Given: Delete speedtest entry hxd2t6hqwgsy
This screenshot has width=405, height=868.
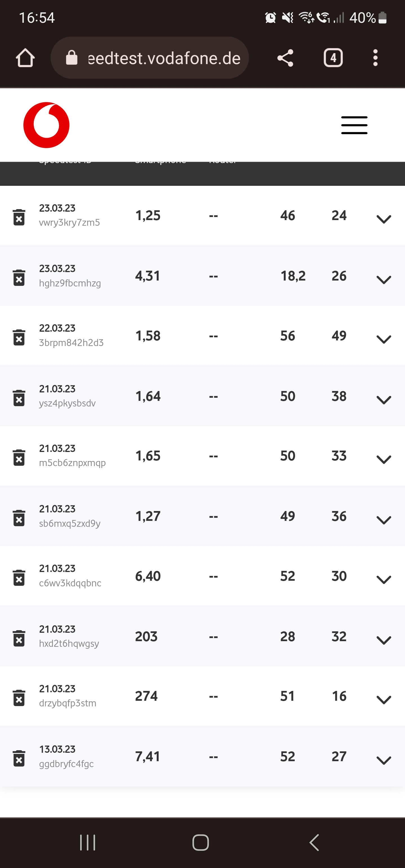Looking at the screenshot, I should click(x=19, y=638).
